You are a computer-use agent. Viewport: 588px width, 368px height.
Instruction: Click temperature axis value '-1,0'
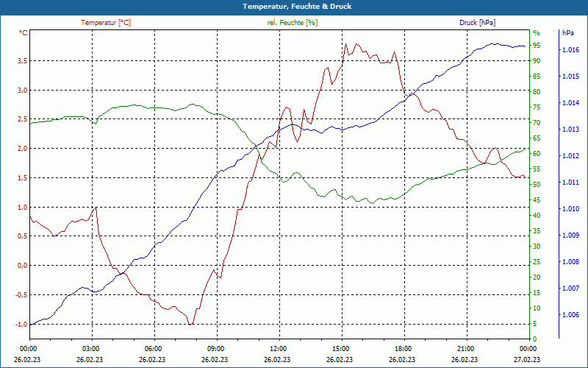tap(21, 324)
